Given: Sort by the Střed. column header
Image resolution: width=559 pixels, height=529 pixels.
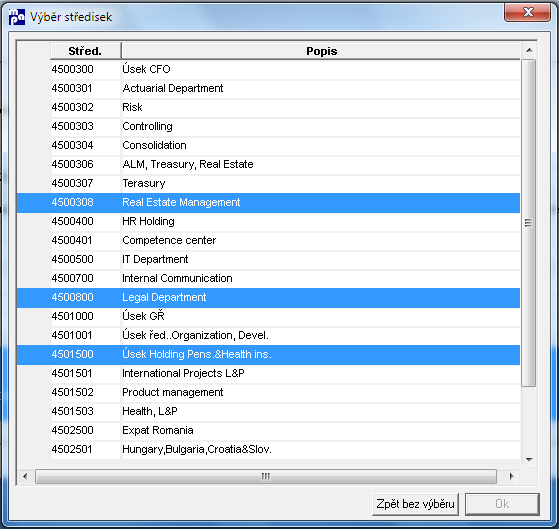Looking at the screenshot, I should 85,51.
